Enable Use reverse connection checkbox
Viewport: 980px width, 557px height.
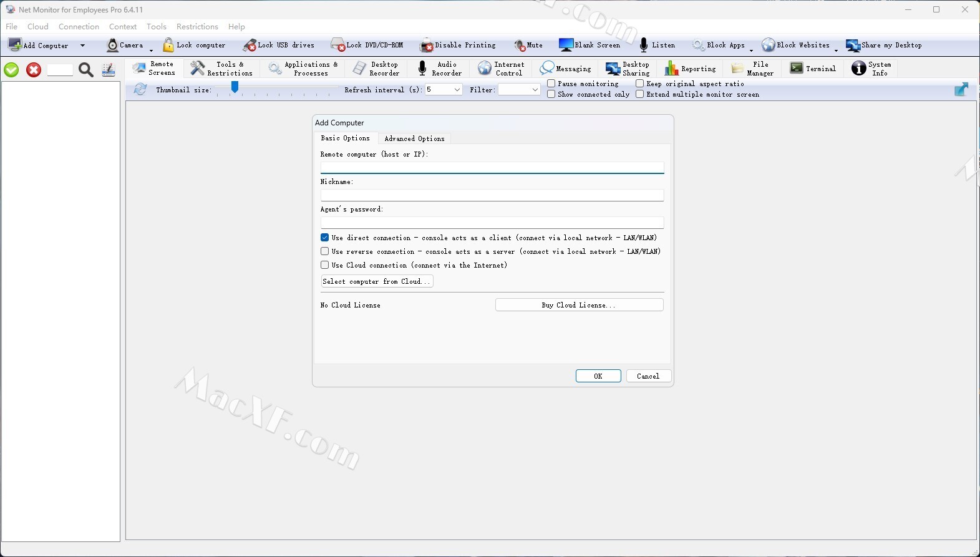coord(325,251)
